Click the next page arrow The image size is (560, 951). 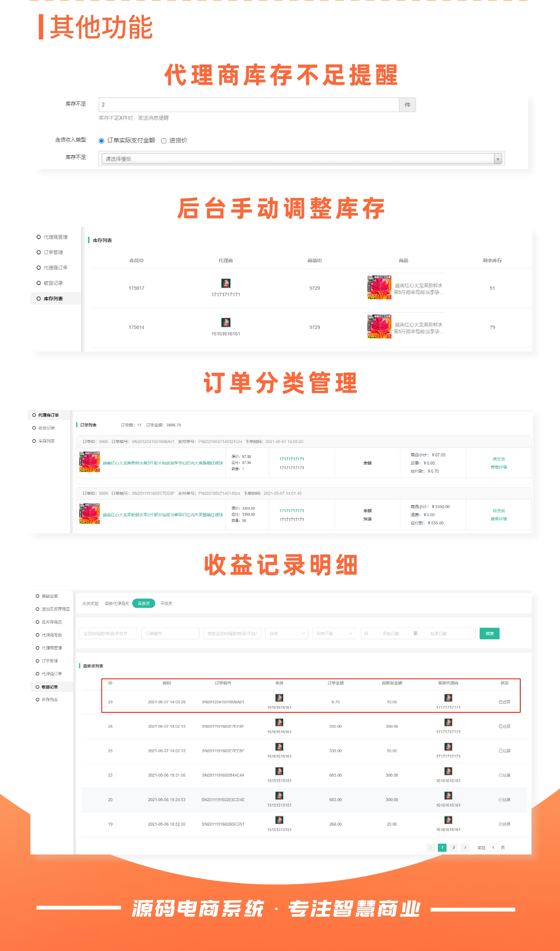click(465, 847)
